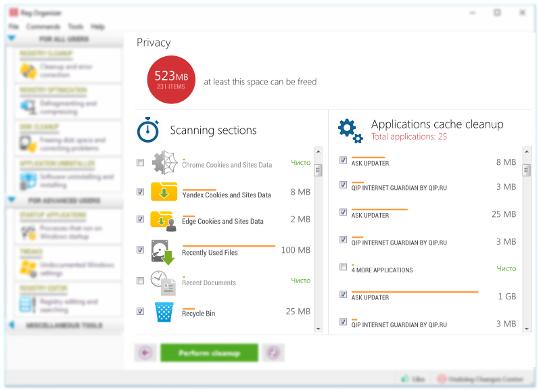
Task: Untick the Recently Used Files checkbox
Action: coord(141,249)
